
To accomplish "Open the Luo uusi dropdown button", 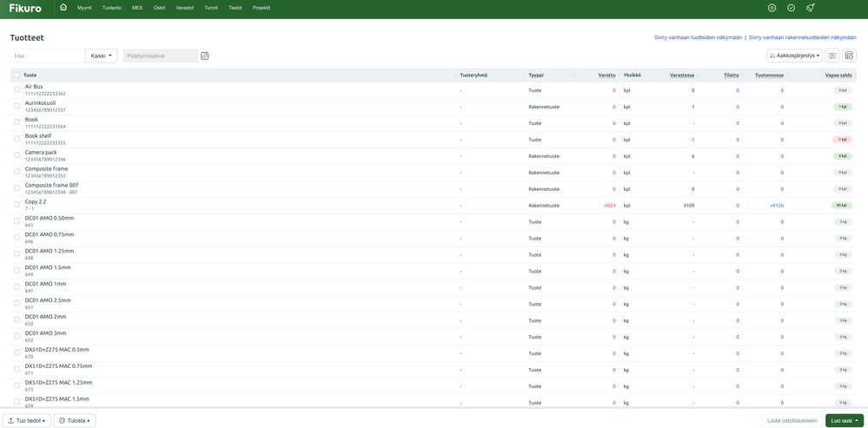I will coord(845,420).
